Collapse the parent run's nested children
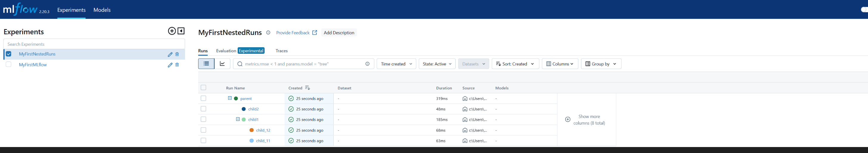The width and height of the screenshot is (868, 153). (x=230, y=98)
